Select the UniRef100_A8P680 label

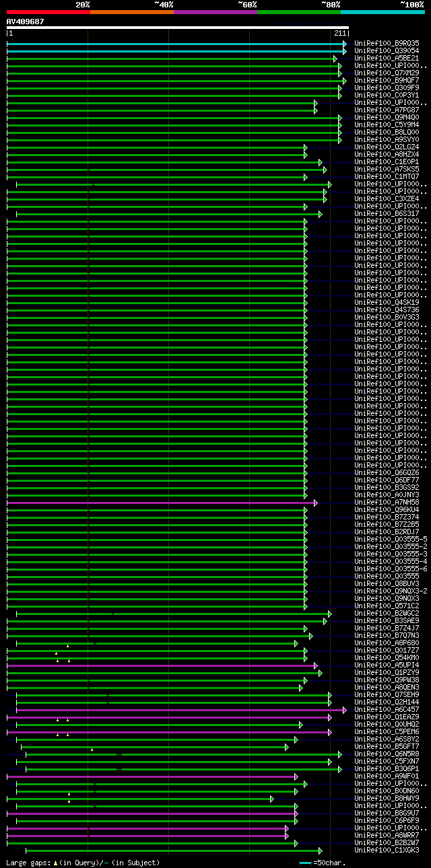click(x=387, y=643)
